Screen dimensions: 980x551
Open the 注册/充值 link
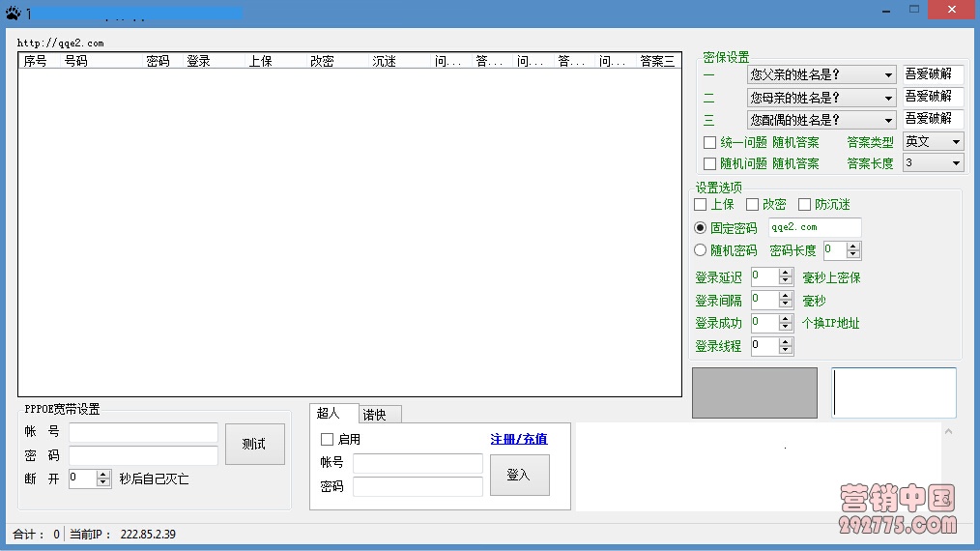tap(518, 440)
